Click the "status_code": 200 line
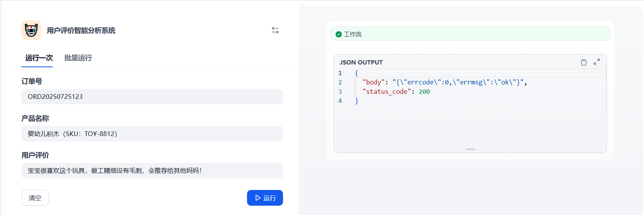Image resolution: width=644 pixels, height=215 pixels. [x=396, y=91]
